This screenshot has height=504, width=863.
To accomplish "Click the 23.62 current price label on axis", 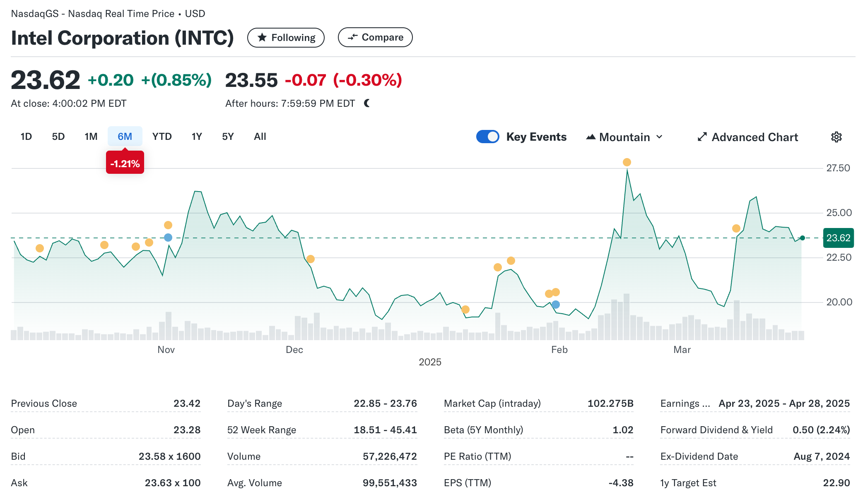I will pos(838,238).
